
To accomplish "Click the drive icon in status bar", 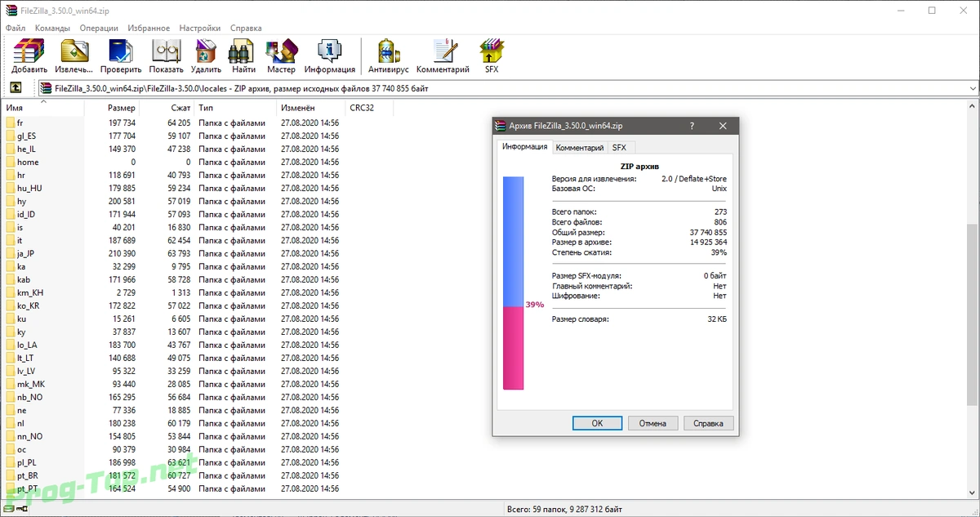I will click(x=9, y=510).
